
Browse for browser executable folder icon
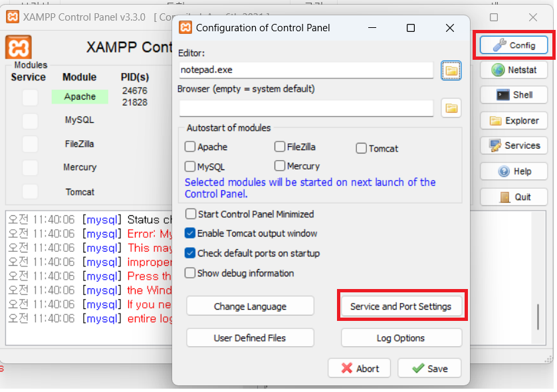451,108
